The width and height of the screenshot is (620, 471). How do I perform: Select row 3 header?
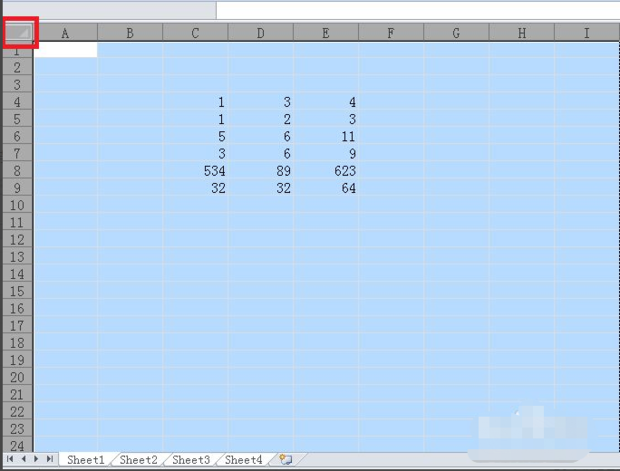17,84
